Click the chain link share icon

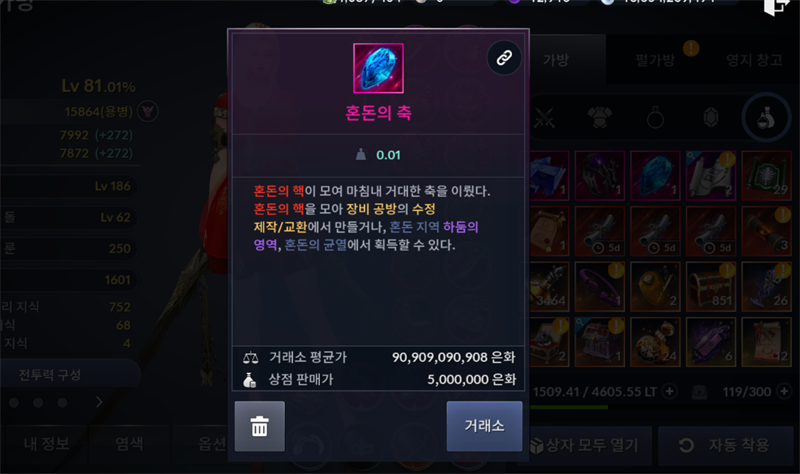coord(504,58)
